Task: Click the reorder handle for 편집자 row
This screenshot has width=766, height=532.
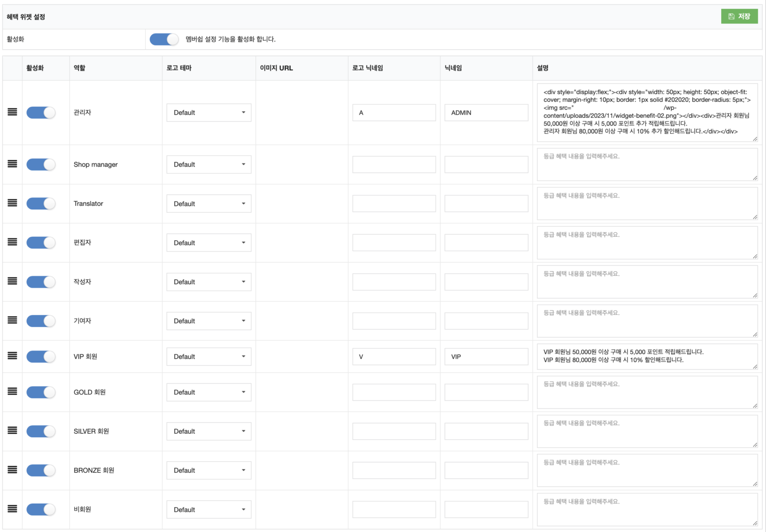Action: [x=12, y=242]
